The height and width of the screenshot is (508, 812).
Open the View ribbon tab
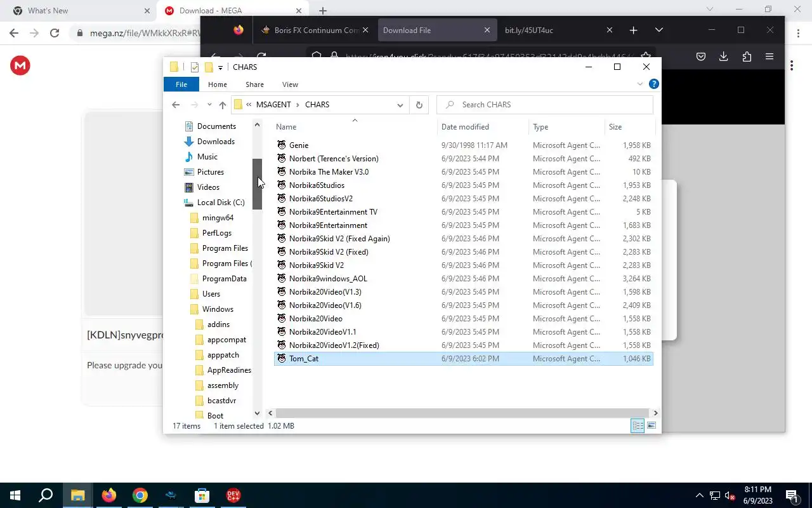point(290,84)
